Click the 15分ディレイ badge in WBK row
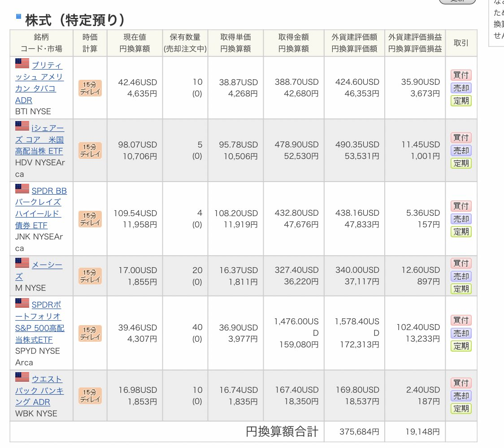 [x=90, y=396]
